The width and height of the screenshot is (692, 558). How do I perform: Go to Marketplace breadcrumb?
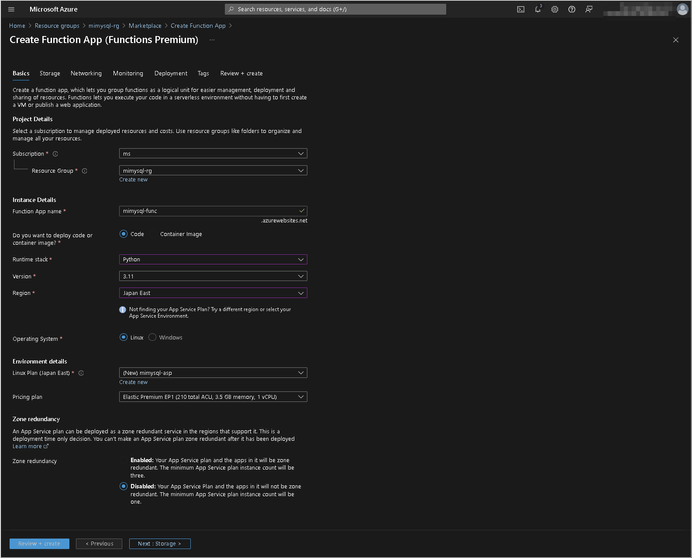[145, 26]
